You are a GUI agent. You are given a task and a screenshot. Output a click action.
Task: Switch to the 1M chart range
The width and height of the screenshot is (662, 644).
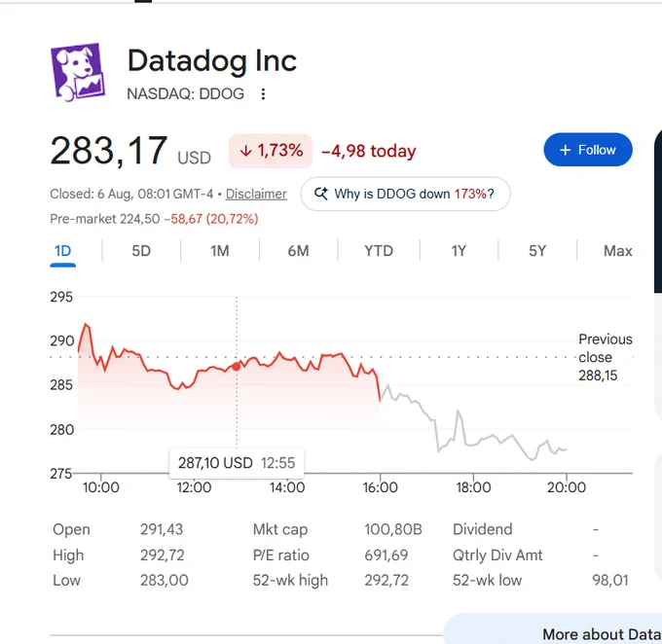click(220, 251)
